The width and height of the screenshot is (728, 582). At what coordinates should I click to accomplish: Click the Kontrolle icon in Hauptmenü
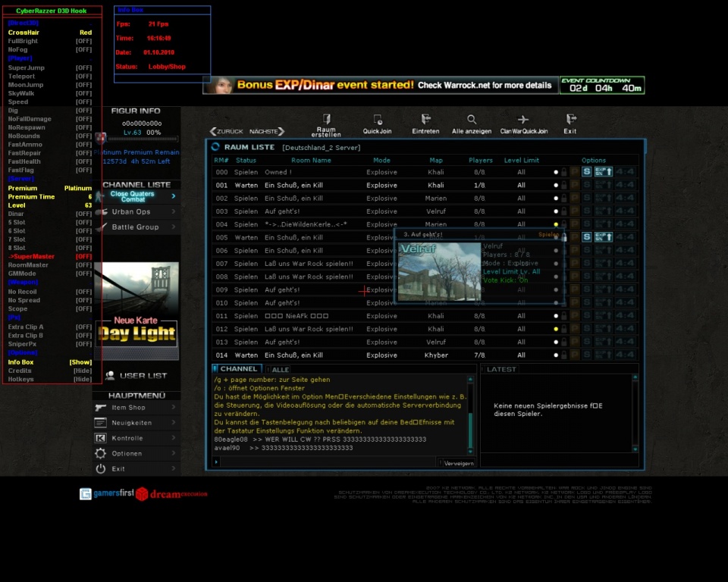100,438
